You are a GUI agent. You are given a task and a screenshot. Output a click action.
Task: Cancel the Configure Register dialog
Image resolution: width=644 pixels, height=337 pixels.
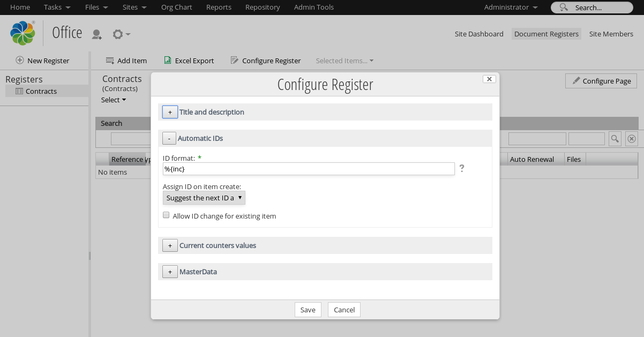point(344,310)
